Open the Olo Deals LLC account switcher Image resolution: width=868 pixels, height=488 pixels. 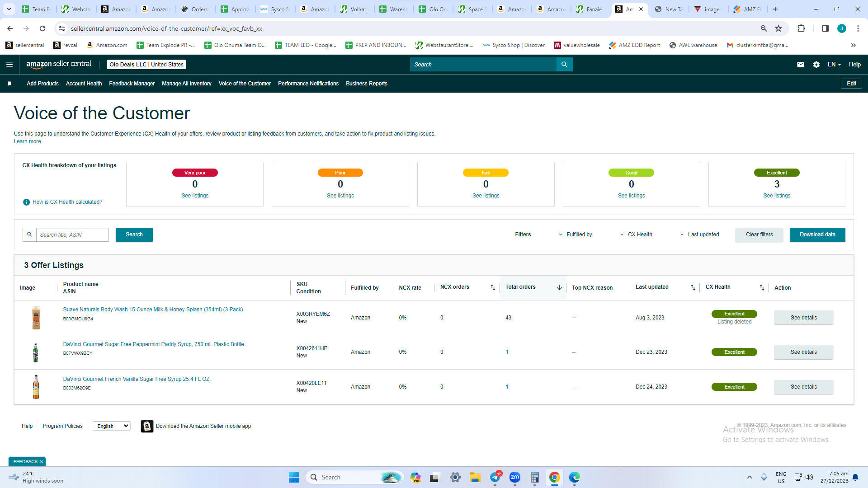click(x=146, y=65)
